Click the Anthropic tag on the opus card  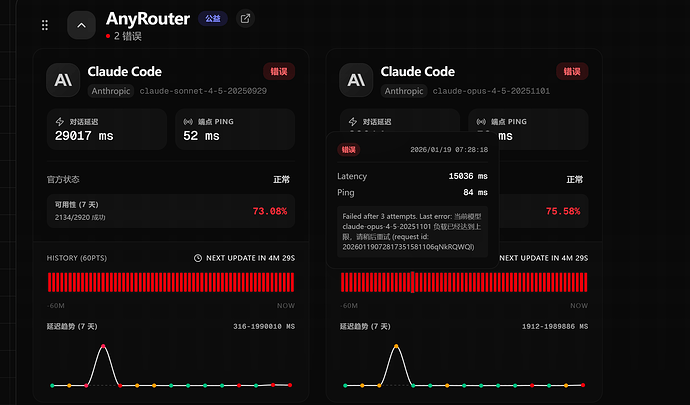404,91
